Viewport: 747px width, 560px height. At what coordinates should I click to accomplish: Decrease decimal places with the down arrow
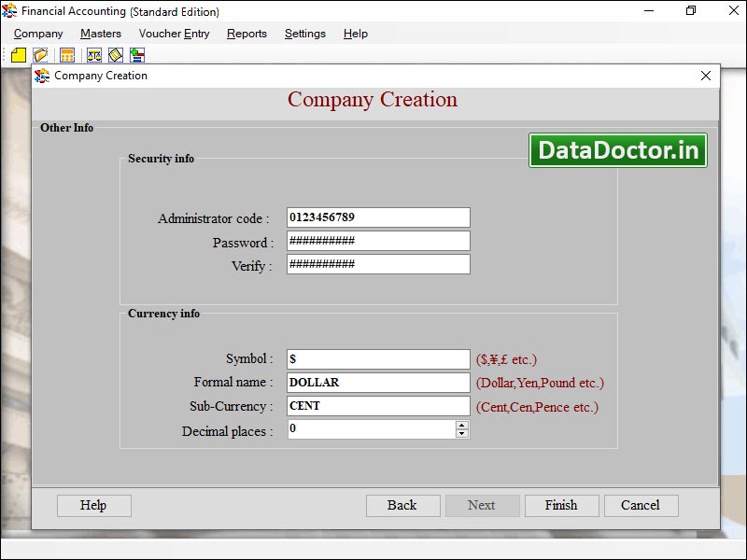pyautogui.click(x=461, y=435)
